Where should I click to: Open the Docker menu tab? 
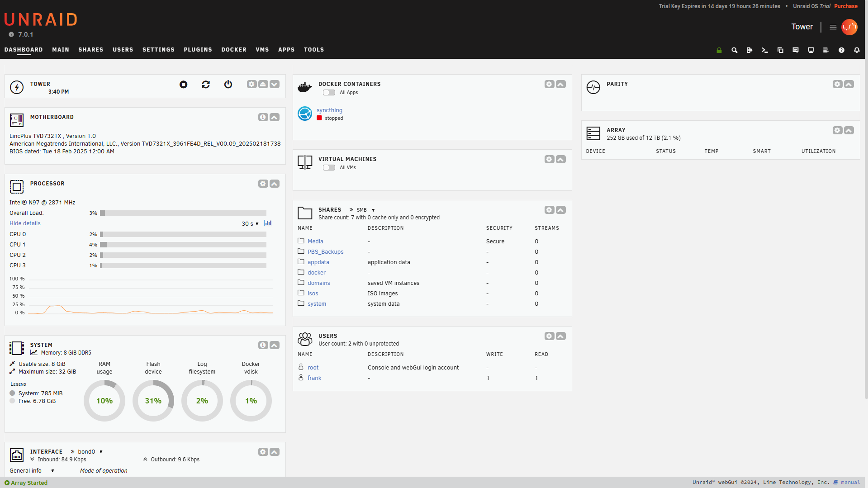tap(234, 50)
